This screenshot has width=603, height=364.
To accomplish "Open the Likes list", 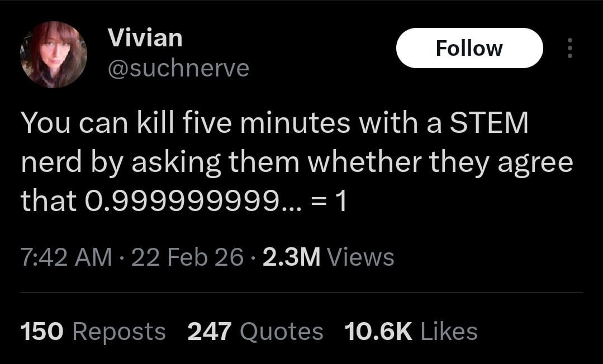I will [449, 331].
